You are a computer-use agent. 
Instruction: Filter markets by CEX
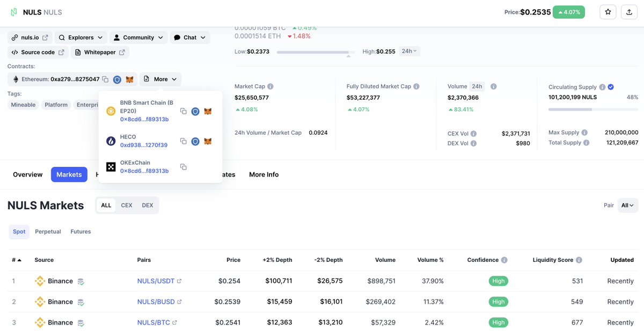point(127,205)
